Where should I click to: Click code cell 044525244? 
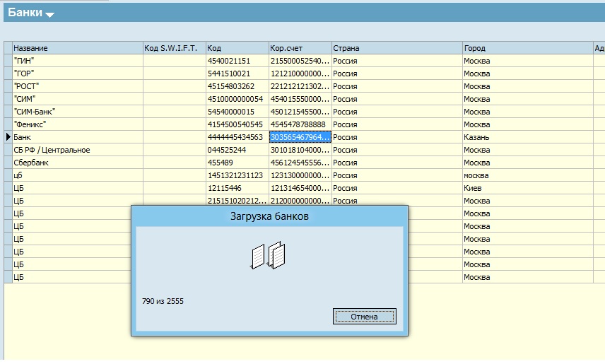[x=237, y=150]
